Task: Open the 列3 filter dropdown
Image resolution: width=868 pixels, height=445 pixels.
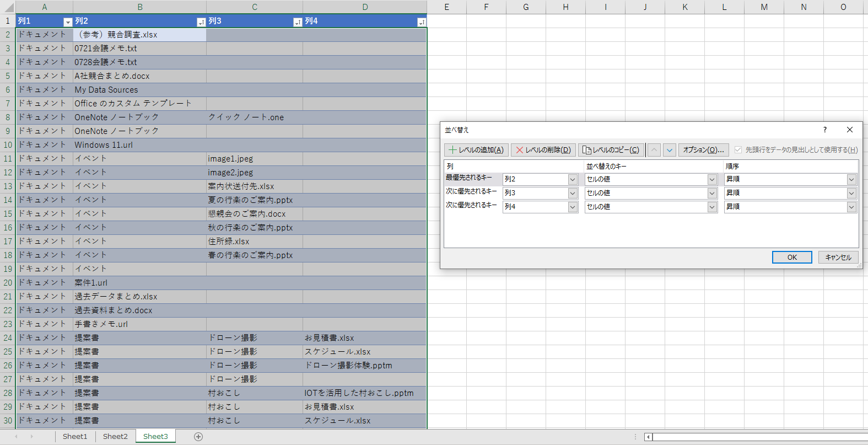Action: [298, 22]
